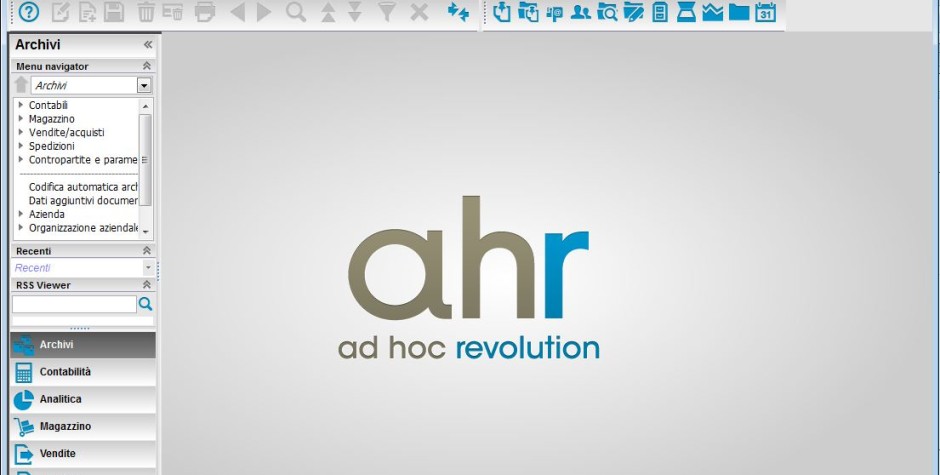Click the grey X cancel icon
Screen dimensions: 940x475
tap(419, 12)
